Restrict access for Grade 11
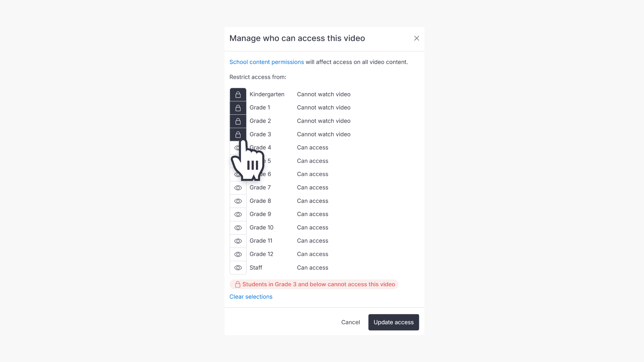The width and height of the screenshot is (644, 362). click(238, 241)
